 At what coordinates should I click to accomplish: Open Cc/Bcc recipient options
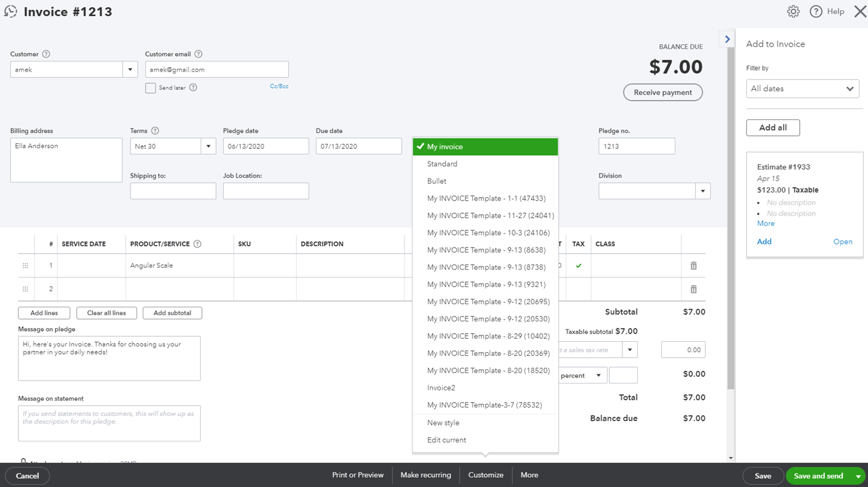click(x=279, y=86)
